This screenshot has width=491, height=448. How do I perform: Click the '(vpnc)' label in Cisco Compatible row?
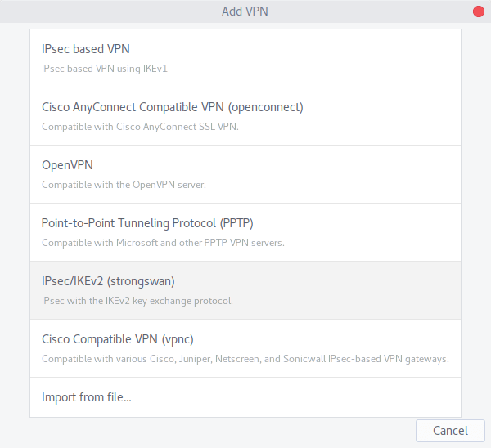[178, 339]
